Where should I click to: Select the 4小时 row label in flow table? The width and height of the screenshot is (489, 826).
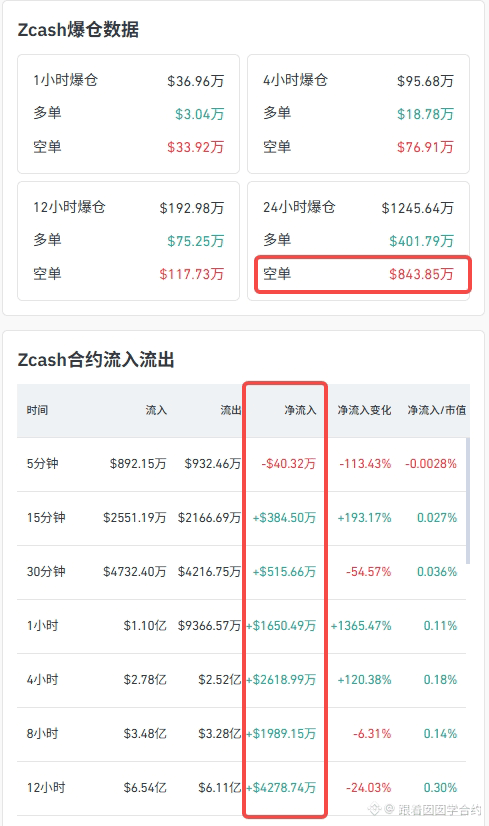[43, 680]
